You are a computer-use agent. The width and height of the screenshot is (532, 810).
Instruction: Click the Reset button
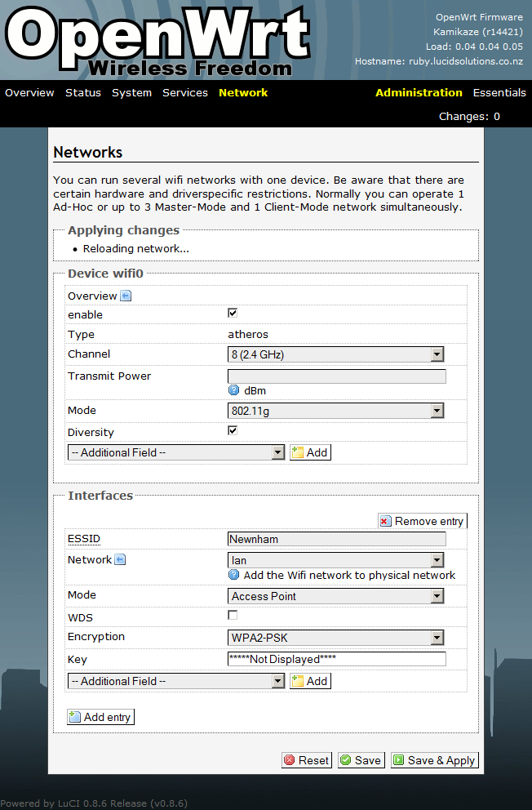(x=307, y=760)
